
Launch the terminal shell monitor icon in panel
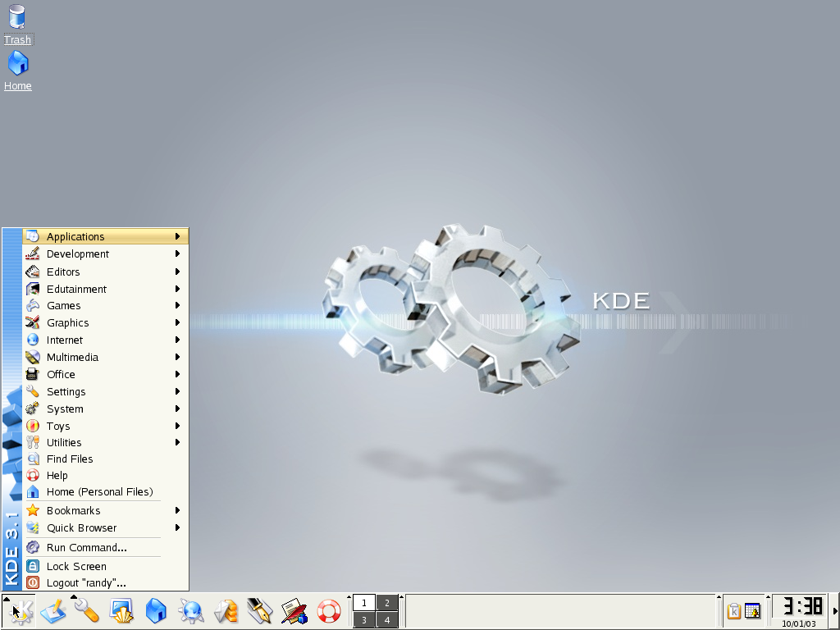[x=121, y=610]
